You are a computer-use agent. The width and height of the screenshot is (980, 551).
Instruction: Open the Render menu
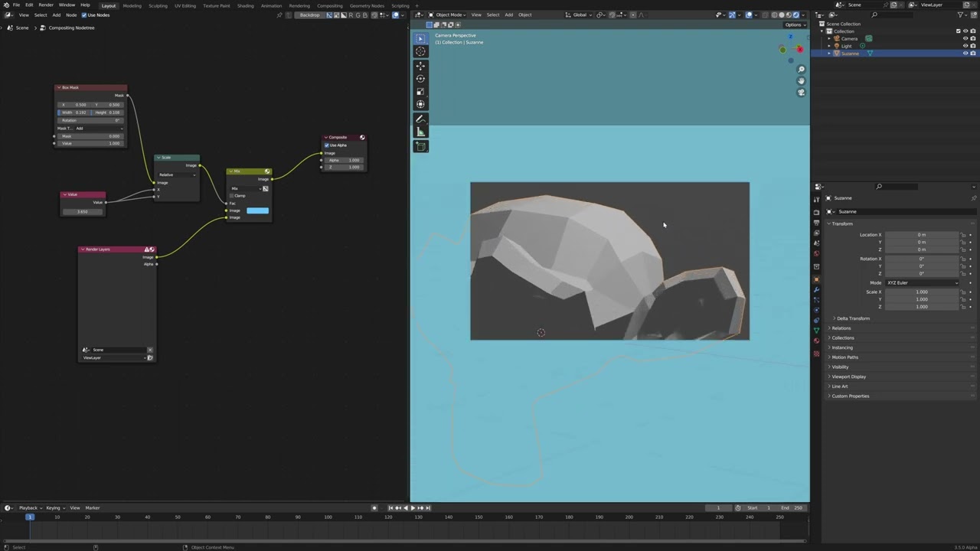click(x=46, y=5)
